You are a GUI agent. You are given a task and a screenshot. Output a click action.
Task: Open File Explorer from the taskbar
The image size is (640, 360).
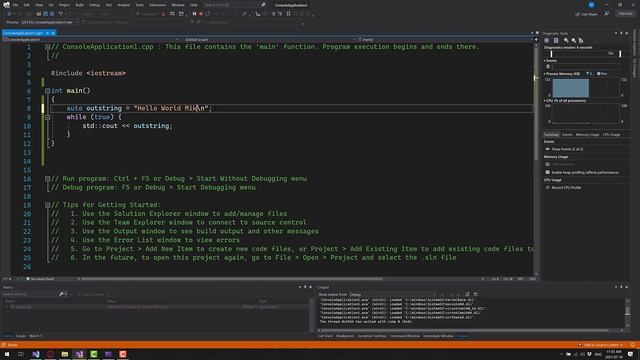(x=64, y=354)
